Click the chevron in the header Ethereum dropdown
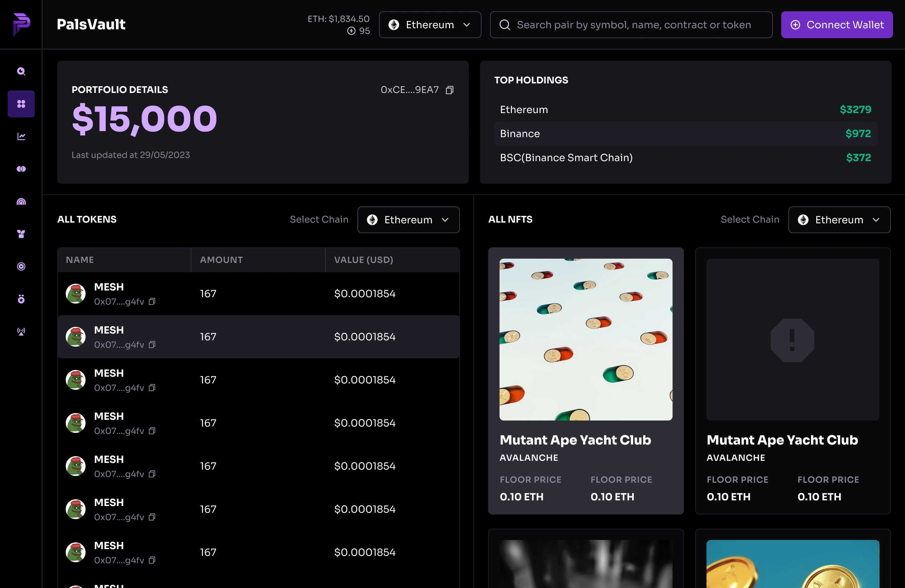Viewport: 905px width, 588px height. 467,25
